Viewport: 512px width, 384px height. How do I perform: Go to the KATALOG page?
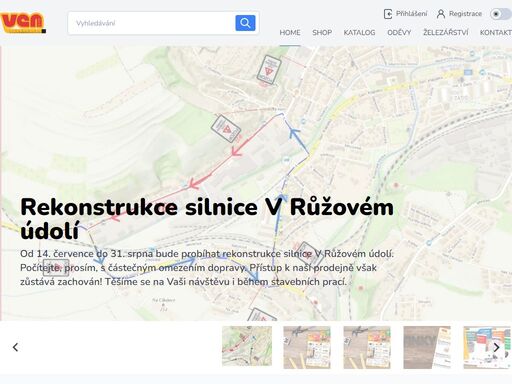point(359,33)
